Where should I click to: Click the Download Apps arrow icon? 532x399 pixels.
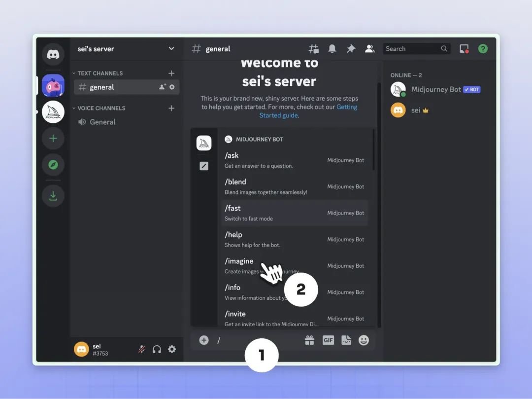coord(53,196)
